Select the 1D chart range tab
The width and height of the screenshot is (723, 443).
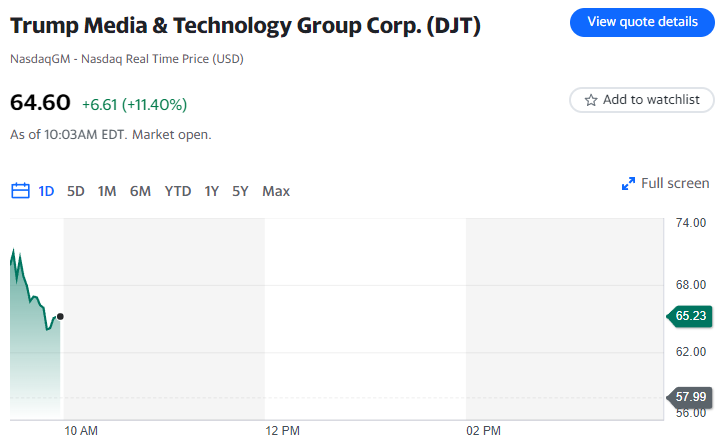tap(46, 191)
